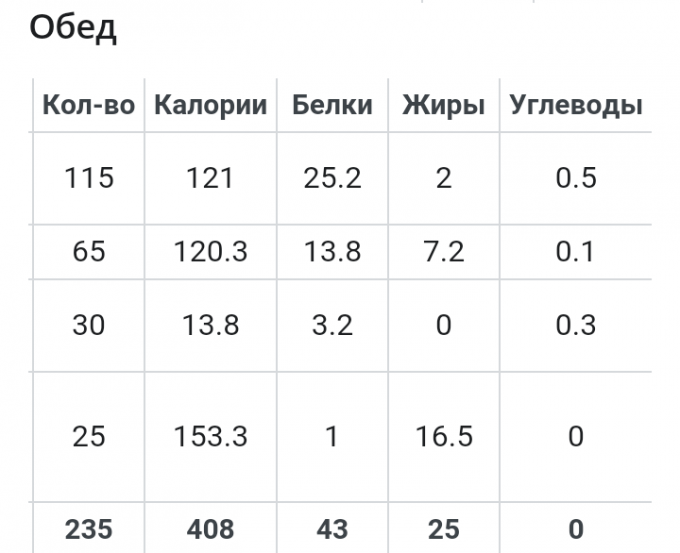Click the quantity cell showing 65
680x553 pixels.
(x=88, y=251)
